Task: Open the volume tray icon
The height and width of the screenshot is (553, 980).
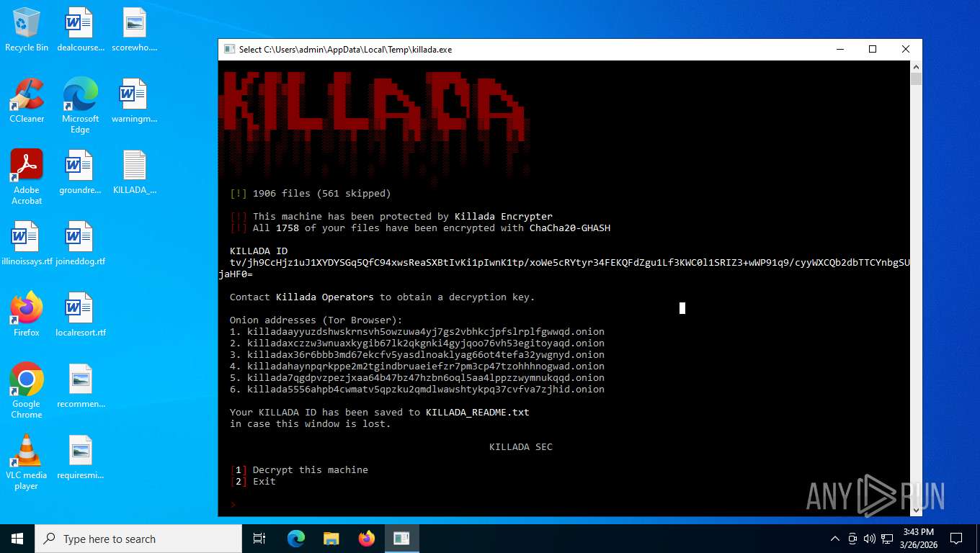Action: [x=869, y=539]
